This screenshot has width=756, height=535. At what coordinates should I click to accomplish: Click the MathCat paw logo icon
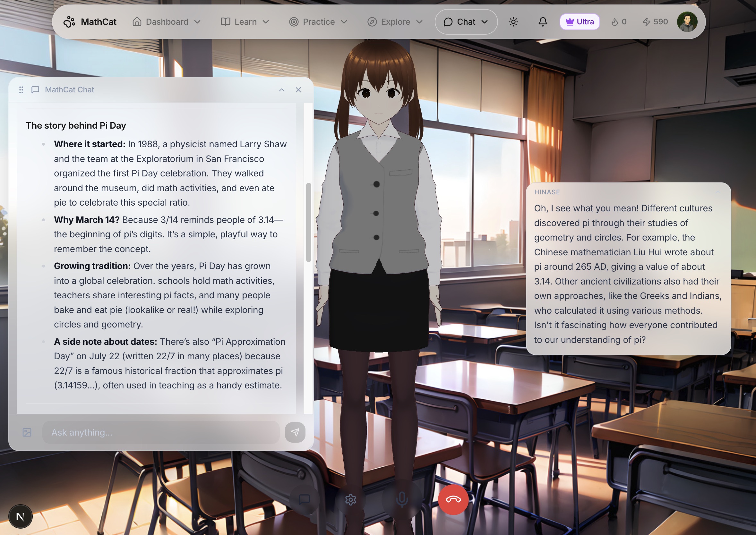[x=69, y=22]
